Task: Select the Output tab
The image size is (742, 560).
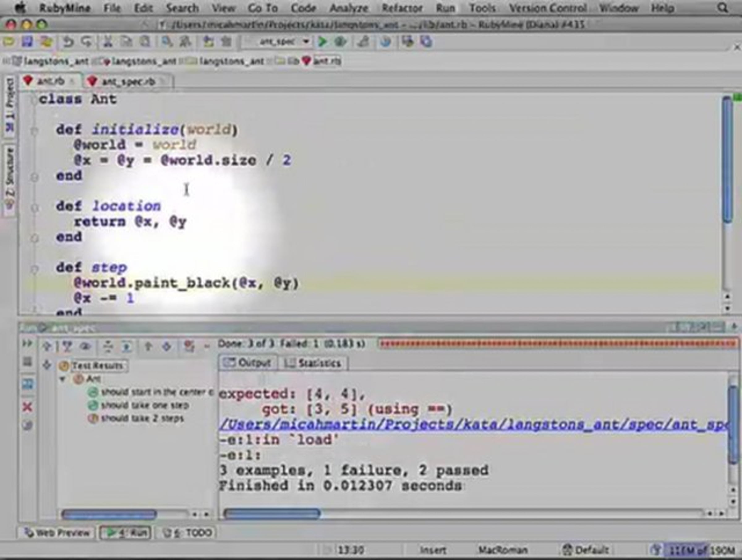Action: 248,363
